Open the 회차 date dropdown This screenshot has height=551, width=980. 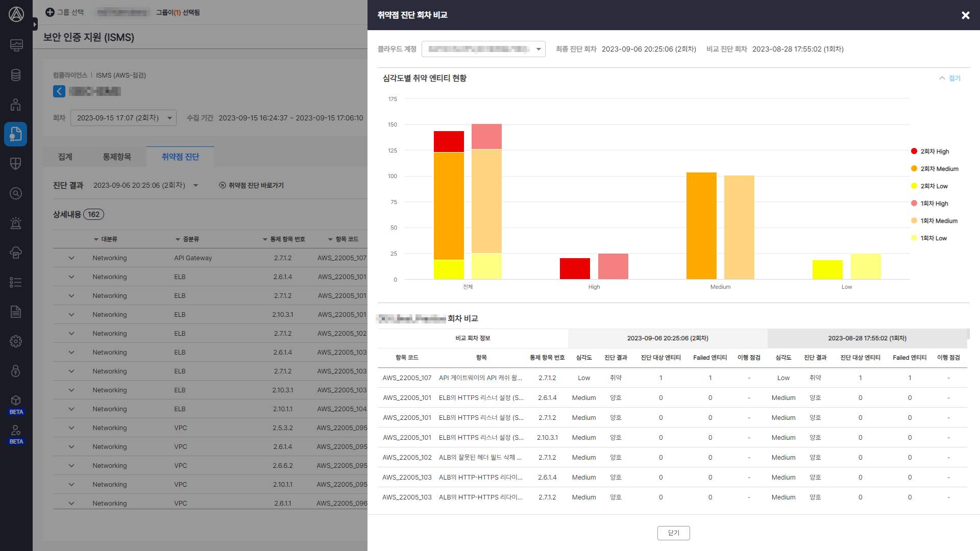coord(124,118)
